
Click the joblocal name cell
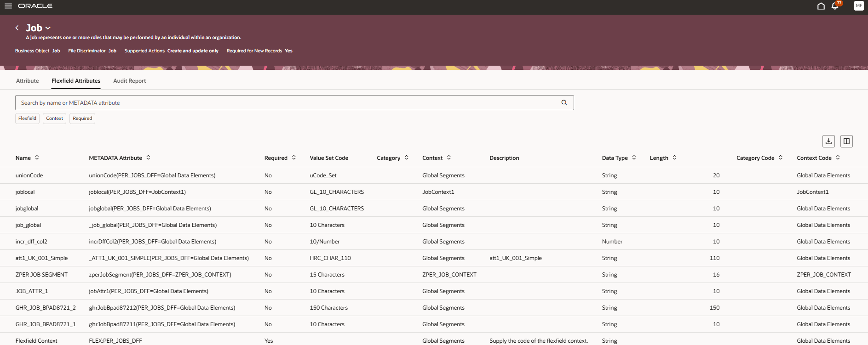(25, 192)
